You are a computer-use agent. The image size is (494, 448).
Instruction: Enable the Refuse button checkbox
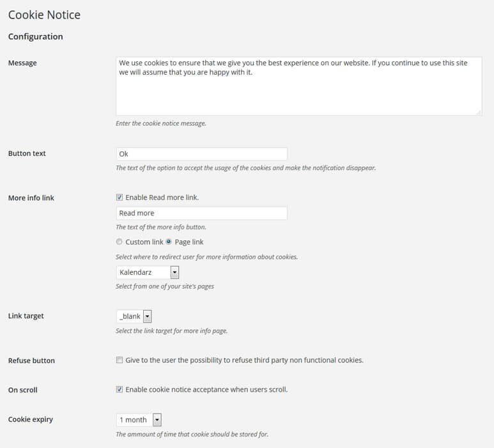[120, 360]
